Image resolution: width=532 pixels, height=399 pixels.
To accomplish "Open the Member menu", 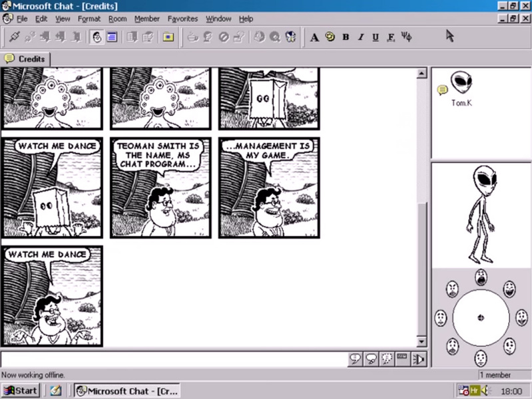I will coord(147,19).
